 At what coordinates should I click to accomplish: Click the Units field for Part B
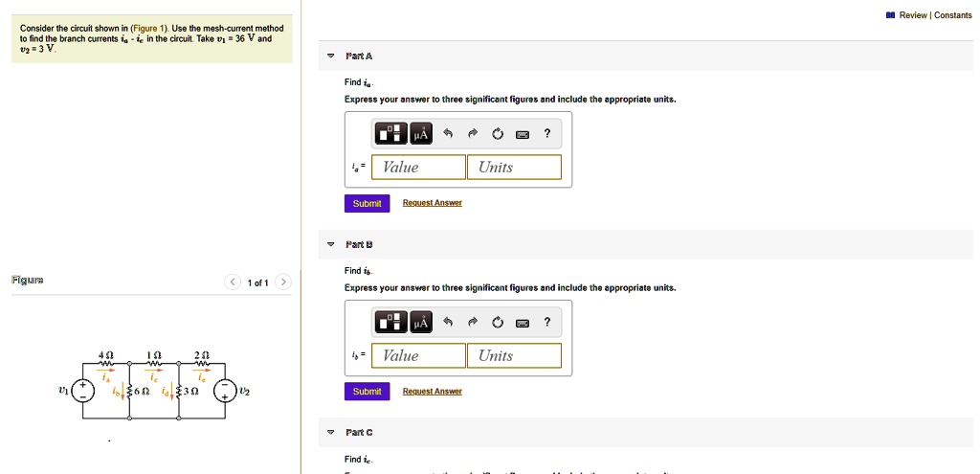click(x=514, y=356)
